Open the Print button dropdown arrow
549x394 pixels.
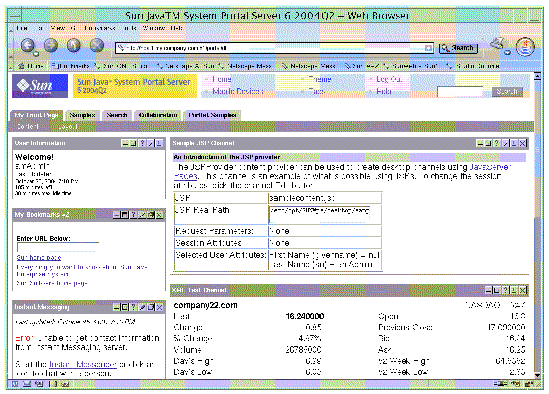507,53
